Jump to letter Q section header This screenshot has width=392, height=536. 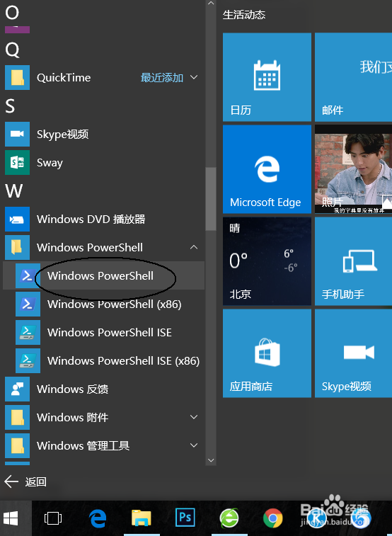click(x=13, y=50)
